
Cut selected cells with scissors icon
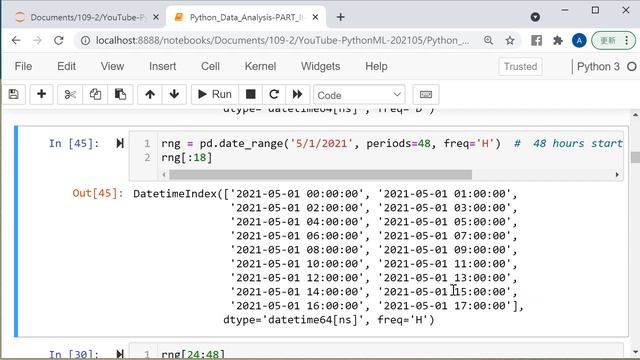[70, 94]
